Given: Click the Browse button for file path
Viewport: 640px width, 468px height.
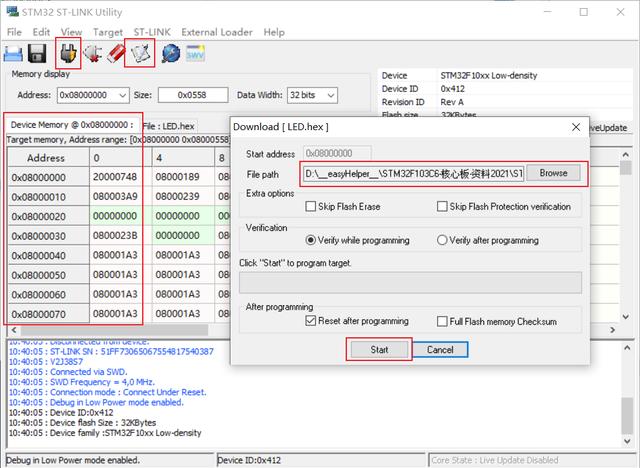Looking at the screenshot, I should (553, 173).
